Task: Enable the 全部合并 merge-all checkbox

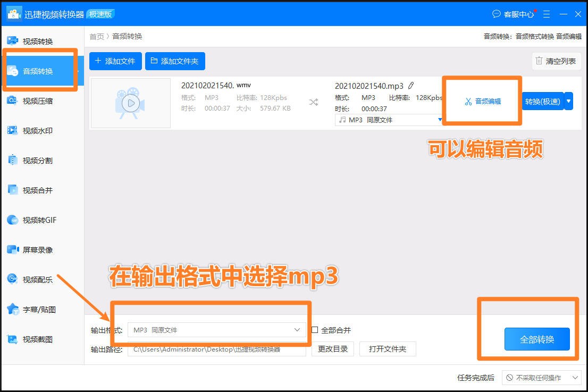Action: 314,330
